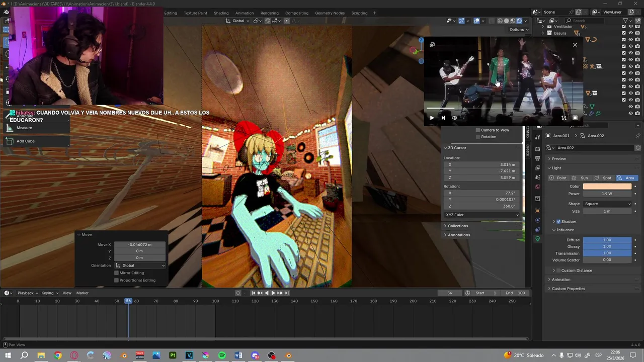
Task: Switch to solid viewport shading
Action: (507, 21)
